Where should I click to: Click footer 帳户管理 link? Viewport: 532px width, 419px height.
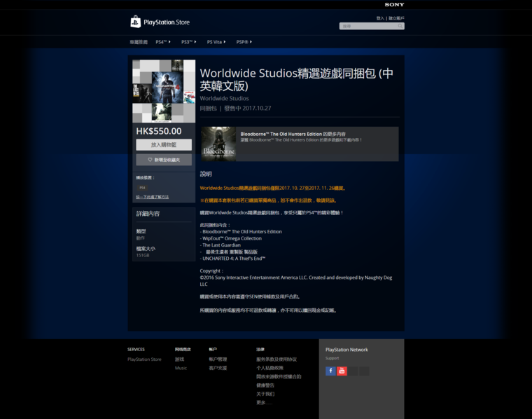coord(218,359)
